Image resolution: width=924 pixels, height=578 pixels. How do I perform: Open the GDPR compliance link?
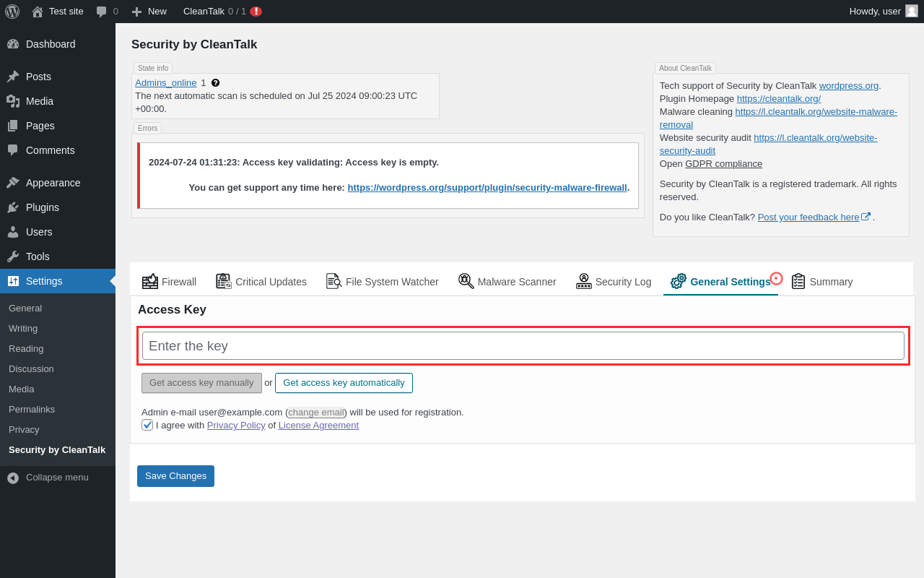point(723,164)
